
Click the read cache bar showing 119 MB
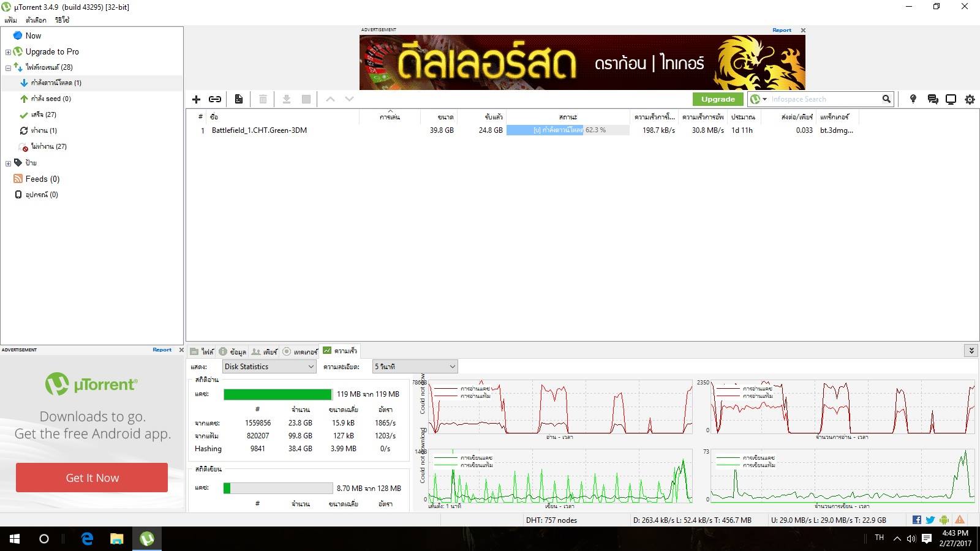tap(278, 394)
